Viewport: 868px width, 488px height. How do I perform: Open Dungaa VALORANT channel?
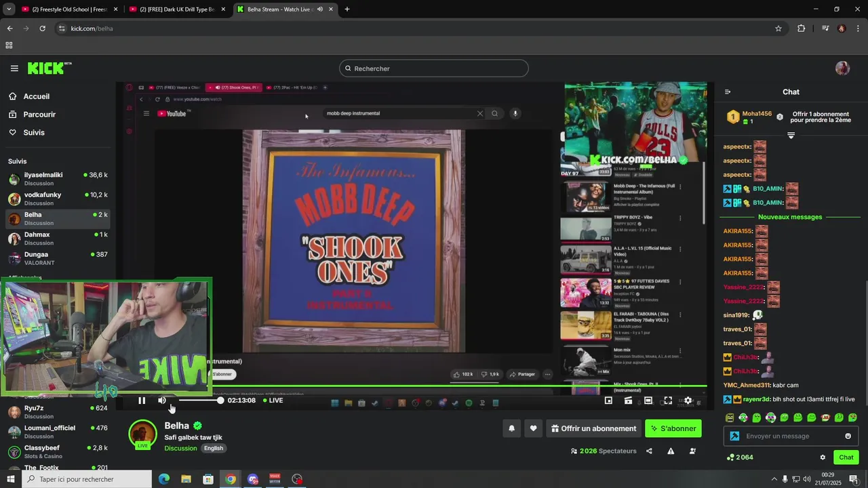point(58,258)
